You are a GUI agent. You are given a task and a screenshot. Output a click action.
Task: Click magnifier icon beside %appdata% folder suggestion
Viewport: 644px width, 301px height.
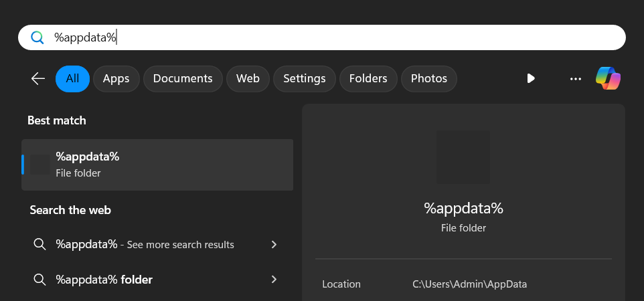tap(39, 280)
